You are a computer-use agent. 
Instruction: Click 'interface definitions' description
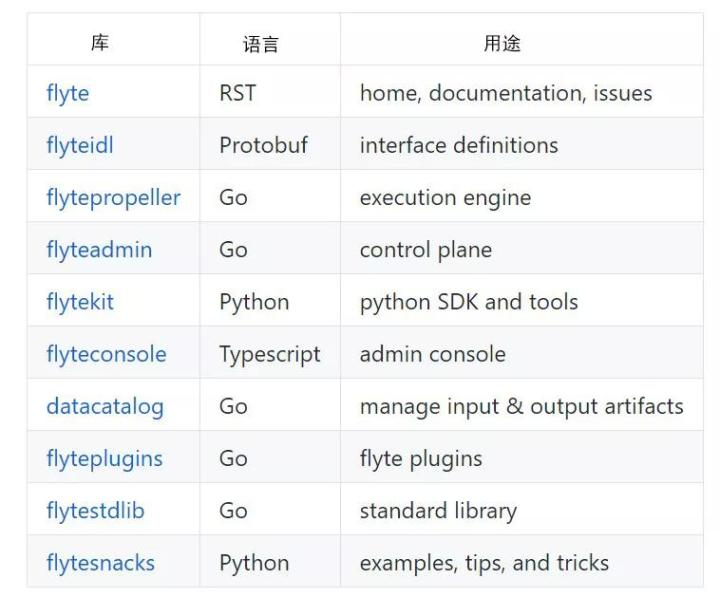[459, 146]
